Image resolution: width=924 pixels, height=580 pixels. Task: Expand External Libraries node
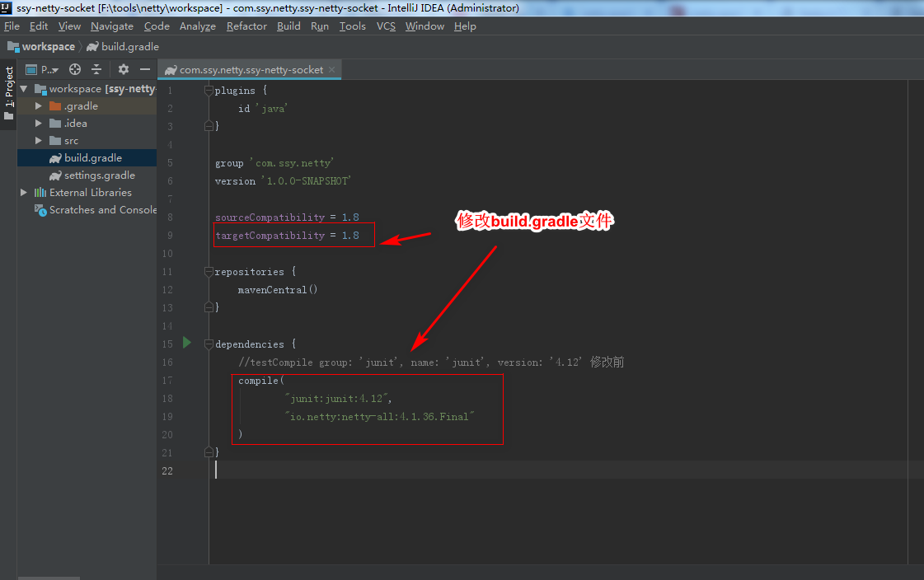(24, 193)
